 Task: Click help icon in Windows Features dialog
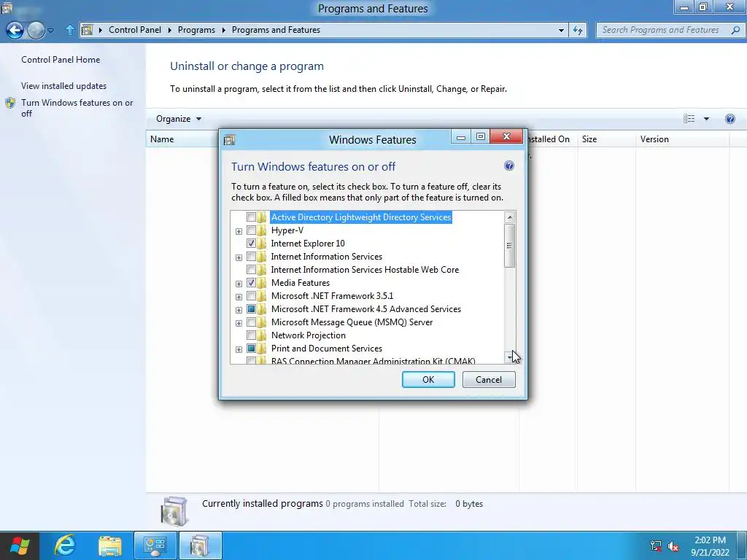pyautogui.click(x=508, y=166)
